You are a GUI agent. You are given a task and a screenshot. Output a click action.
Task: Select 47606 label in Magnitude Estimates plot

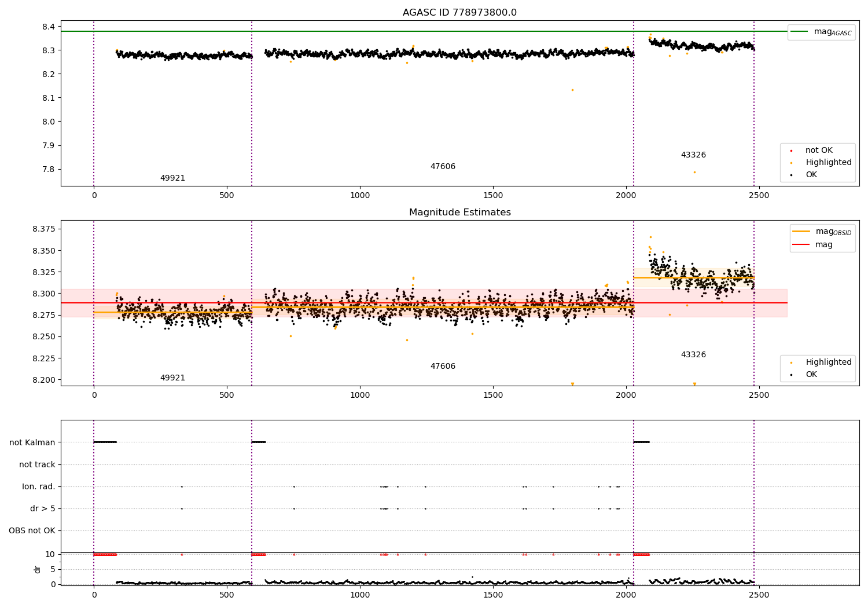[x=443, y=367]
